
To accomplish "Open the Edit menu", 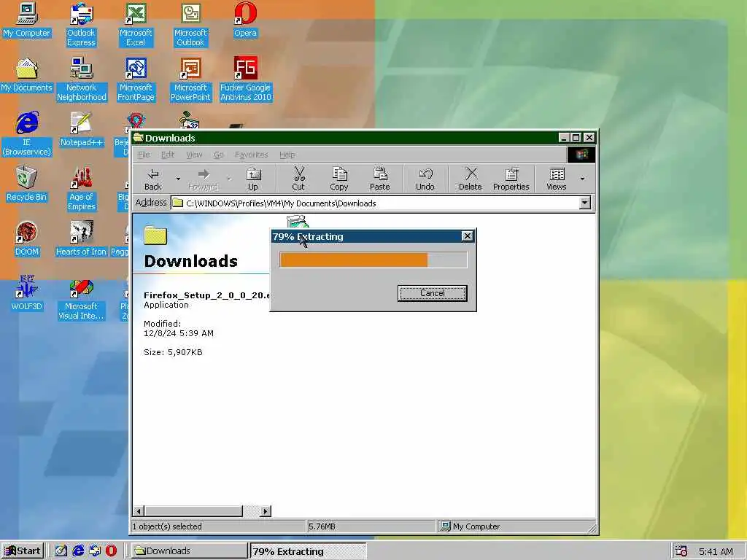I will click(x=168, y=155).
